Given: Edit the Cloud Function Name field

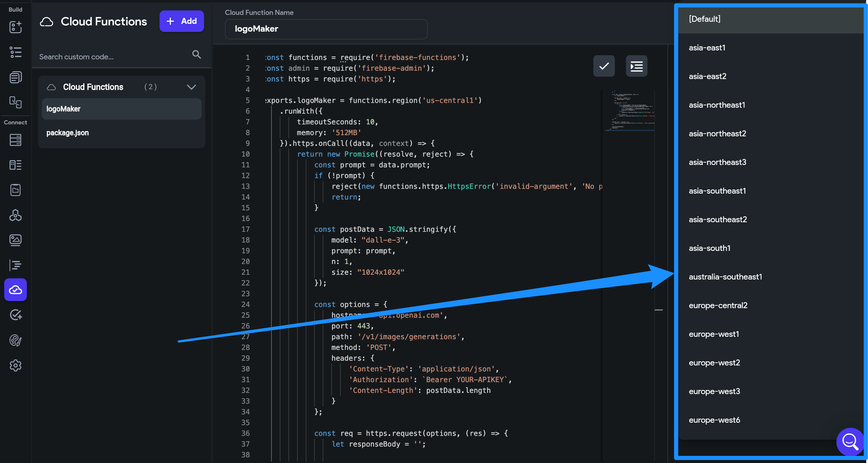Looking at the screenshot, I should tap(326, 29).
